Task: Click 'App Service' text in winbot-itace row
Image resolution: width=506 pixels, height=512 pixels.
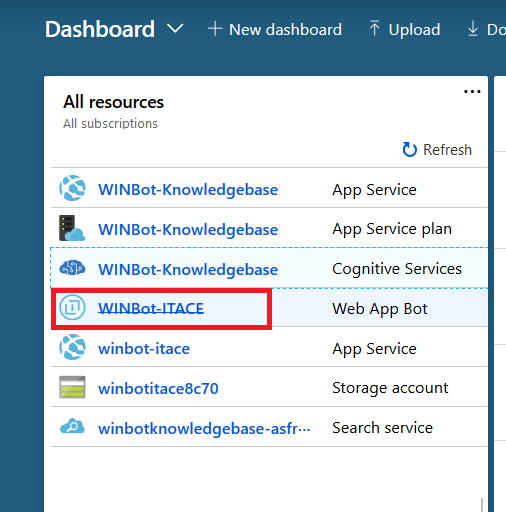Action: coord(374,349)
